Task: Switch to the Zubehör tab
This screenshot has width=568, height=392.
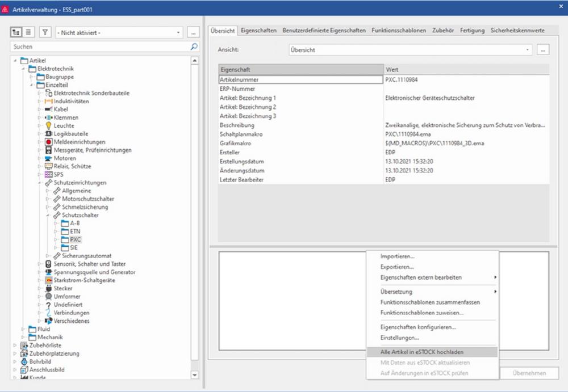Action: pyautogui.click(x=442, y=31)
